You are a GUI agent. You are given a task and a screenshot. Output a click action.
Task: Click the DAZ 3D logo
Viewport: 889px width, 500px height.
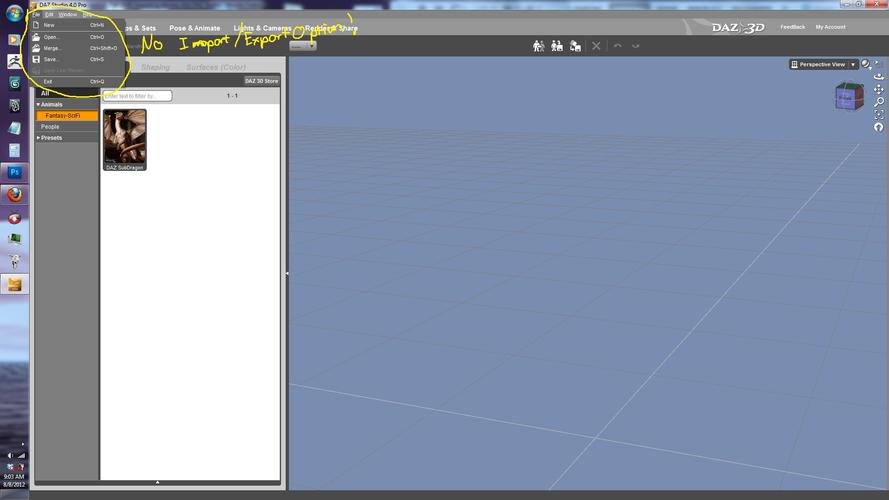point(738,27)
